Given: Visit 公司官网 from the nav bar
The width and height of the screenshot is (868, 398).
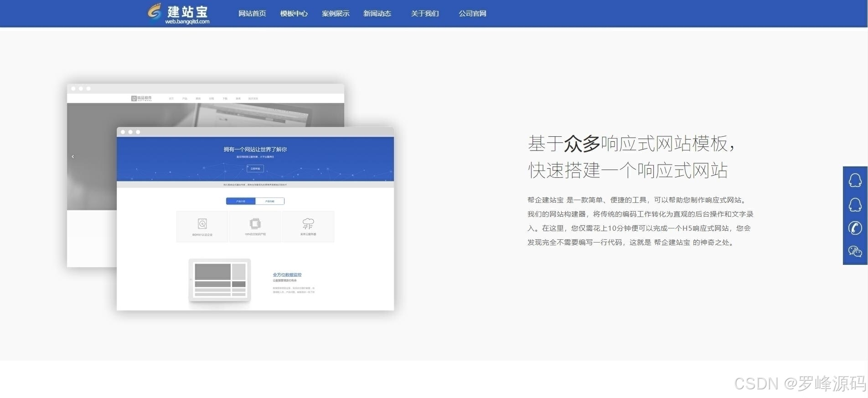Looking at the screenshot, I should click(x=472, y=14).
